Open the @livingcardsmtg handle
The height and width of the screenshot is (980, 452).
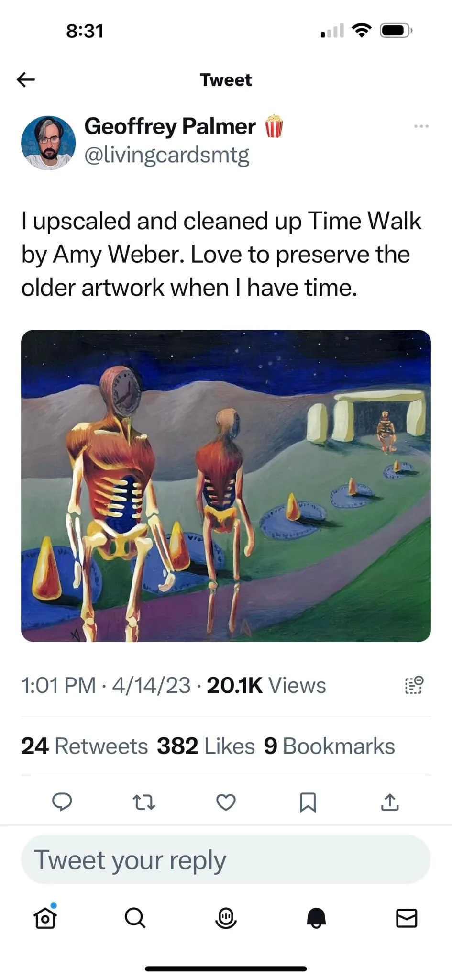167,155
